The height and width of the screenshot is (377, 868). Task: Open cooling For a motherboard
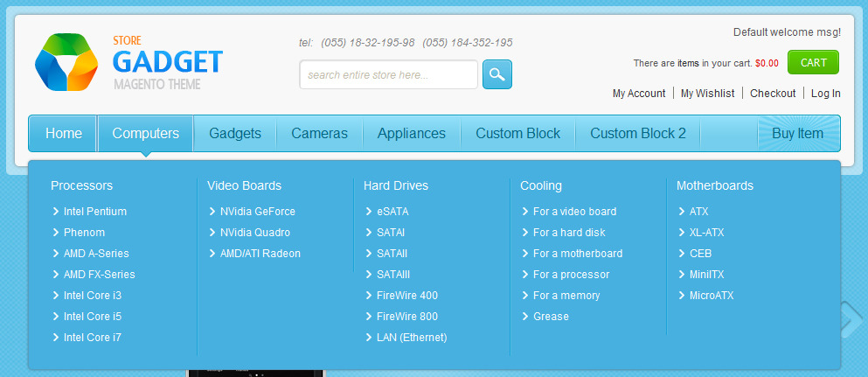click(x=578, y=254)
